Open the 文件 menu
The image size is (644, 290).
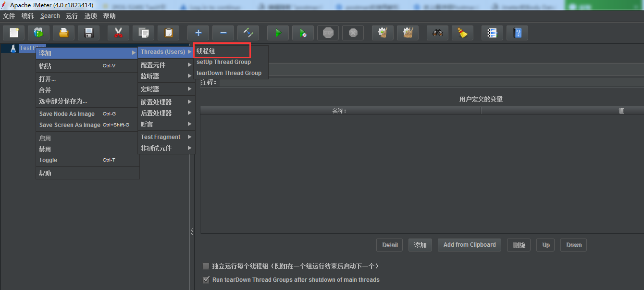tap(9, 16)
